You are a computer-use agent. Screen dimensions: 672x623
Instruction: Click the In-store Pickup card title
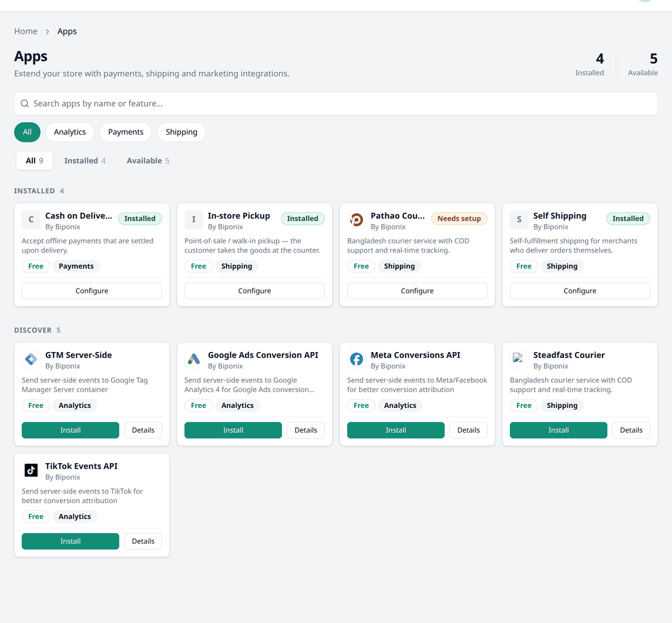point(238,216)
